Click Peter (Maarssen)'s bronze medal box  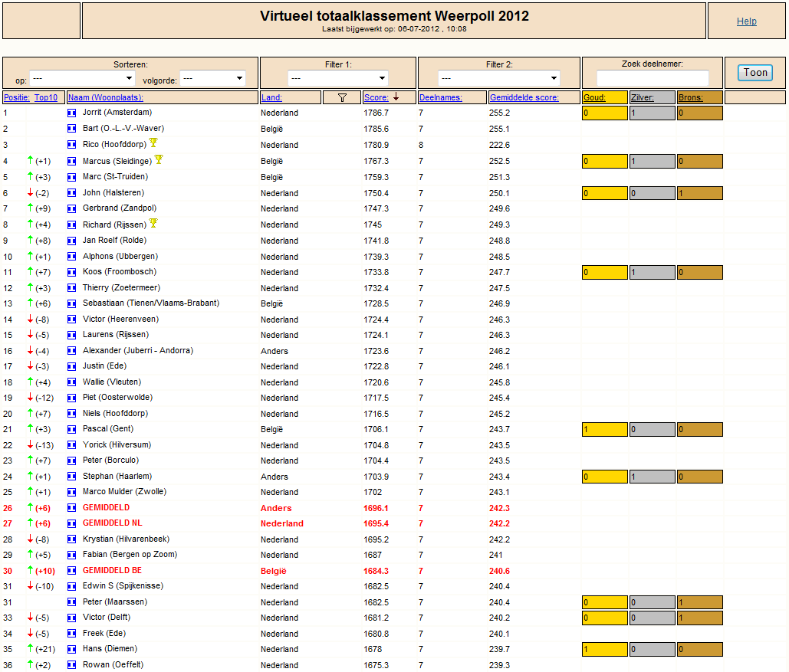click(x=700, y=602)
